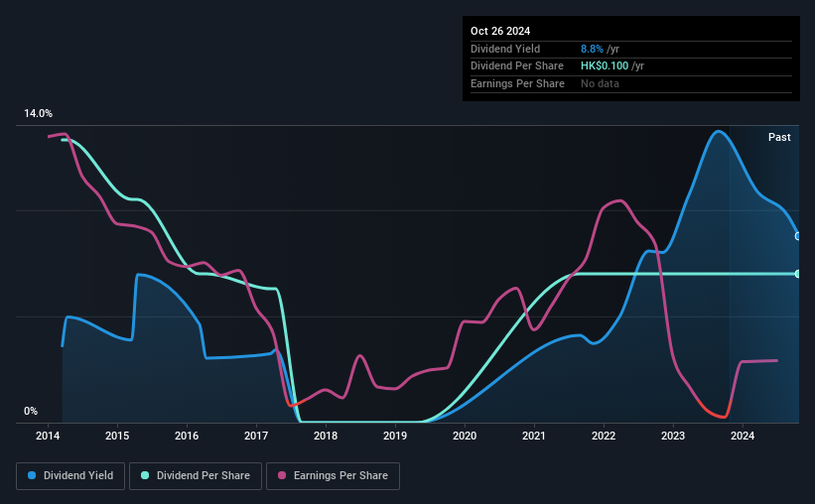Click the Dividend Per Share endpoint marker
This screenshot has height=504, width=815.
pos(798,274)
